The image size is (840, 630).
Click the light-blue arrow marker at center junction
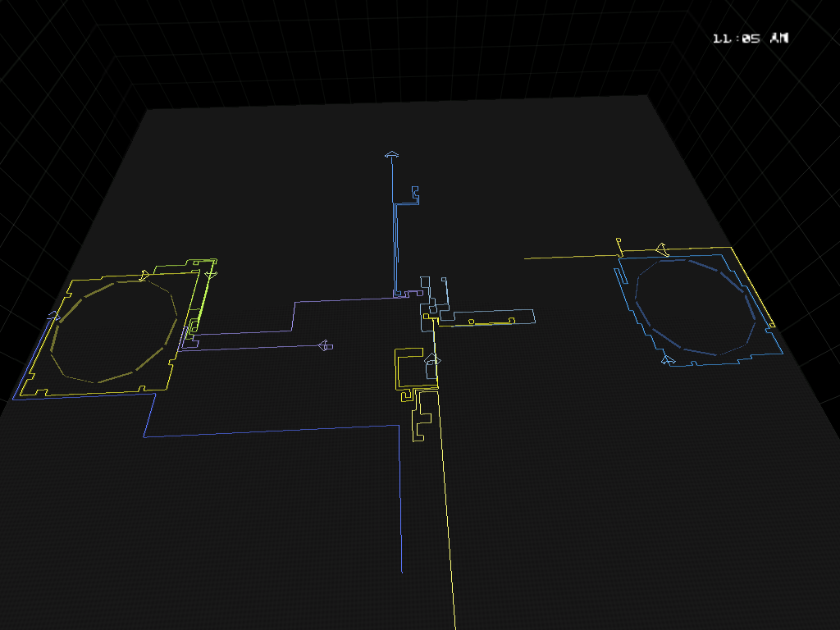(432, 359)
